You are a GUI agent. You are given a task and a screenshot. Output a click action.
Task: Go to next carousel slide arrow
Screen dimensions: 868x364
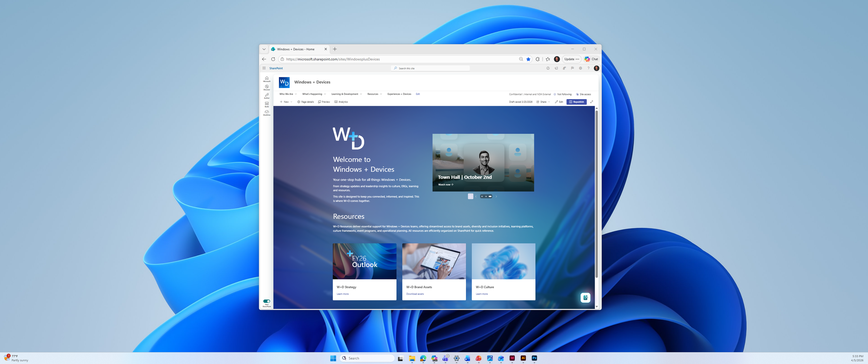pos(496,196)
